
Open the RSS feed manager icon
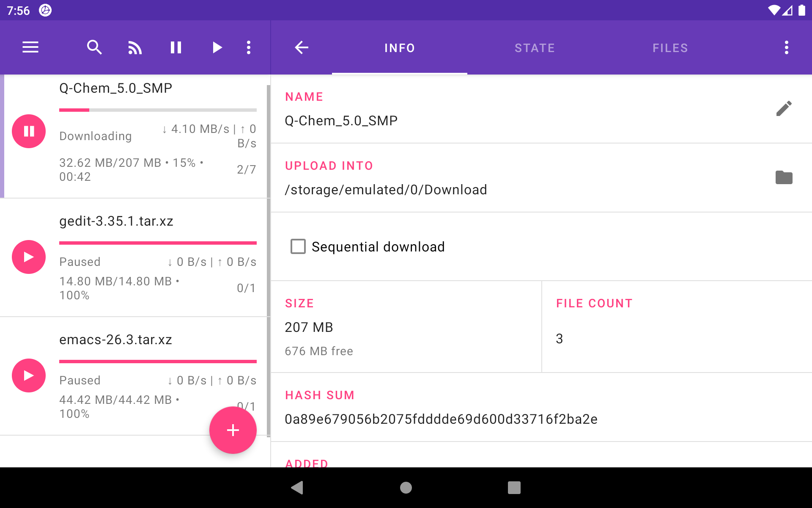135,47
